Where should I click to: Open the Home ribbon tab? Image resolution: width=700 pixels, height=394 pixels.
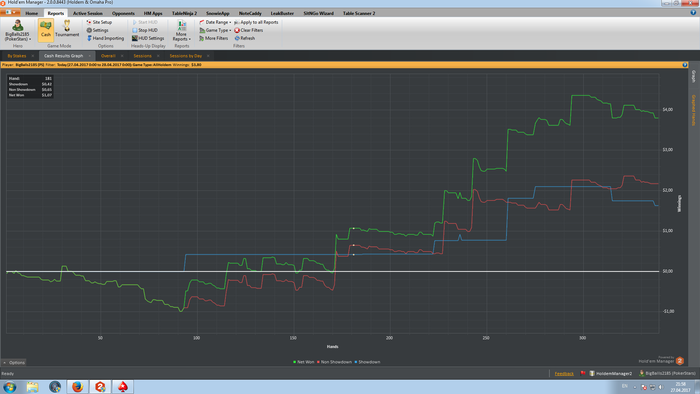click(x=32, y=13)
